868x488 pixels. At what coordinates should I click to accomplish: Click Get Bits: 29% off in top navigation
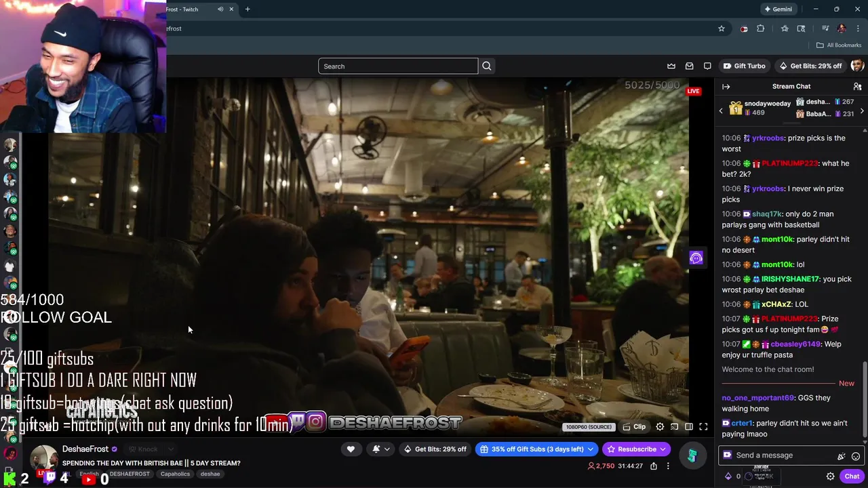point(810,66)
